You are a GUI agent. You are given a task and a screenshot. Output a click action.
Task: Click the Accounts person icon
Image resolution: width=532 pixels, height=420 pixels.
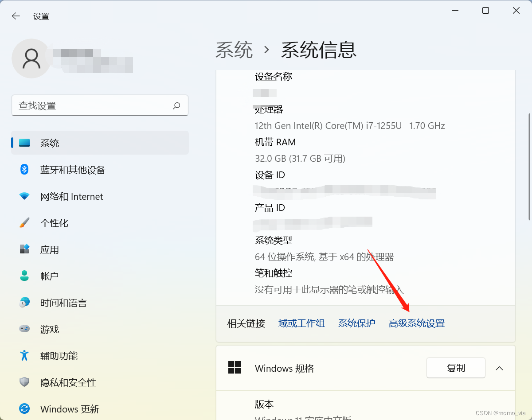(x=24, y=276)
